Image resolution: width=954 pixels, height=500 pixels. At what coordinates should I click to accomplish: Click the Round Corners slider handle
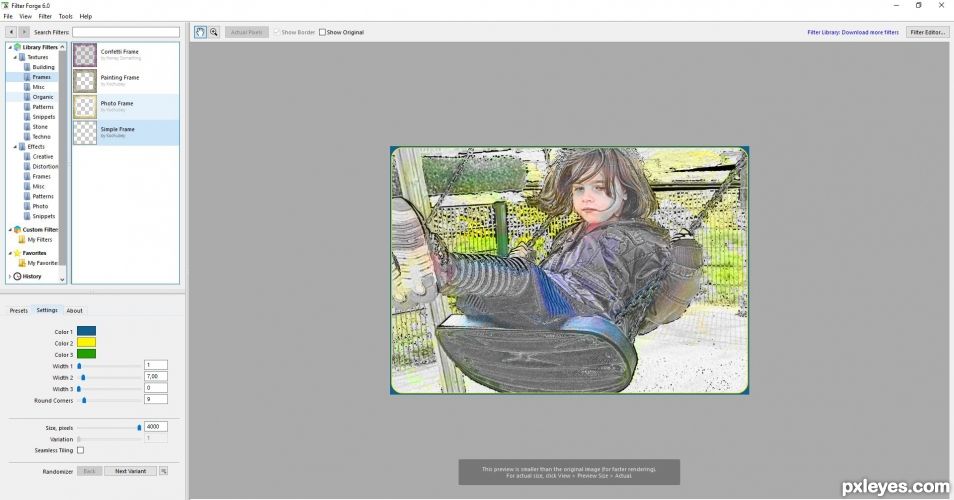[84, 400]
